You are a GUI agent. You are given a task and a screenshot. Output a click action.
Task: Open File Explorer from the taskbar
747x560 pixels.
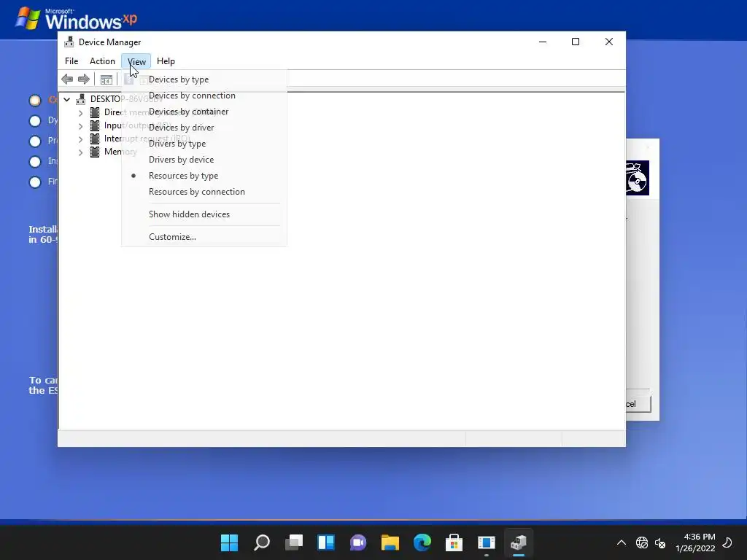tap(390, 542)
